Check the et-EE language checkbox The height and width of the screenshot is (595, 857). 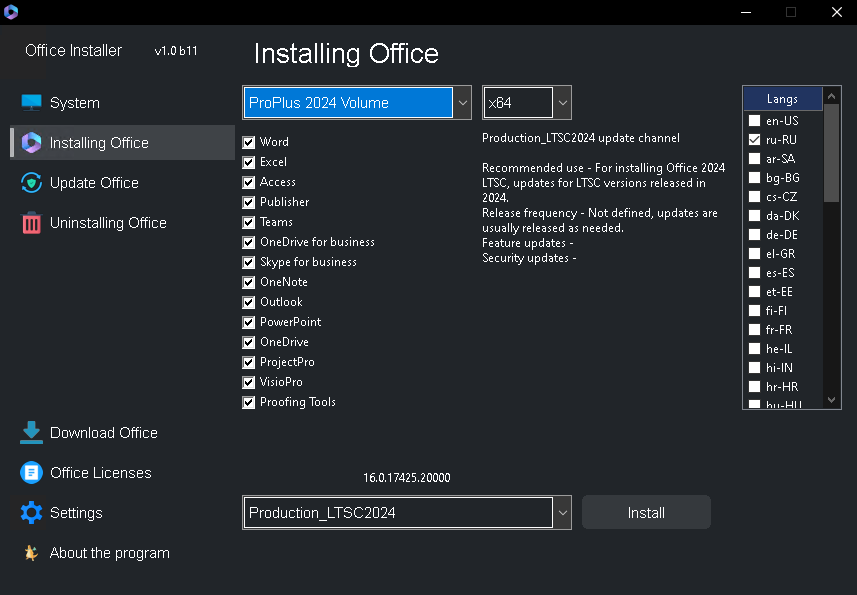(754, 291)
